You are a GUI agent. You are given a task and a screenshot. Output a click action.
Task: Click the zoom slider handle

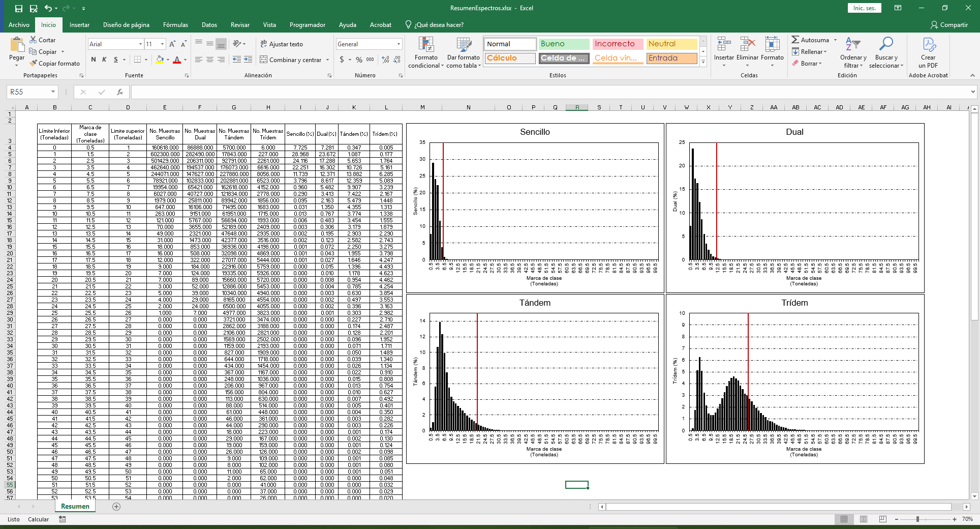pos(917,519)
